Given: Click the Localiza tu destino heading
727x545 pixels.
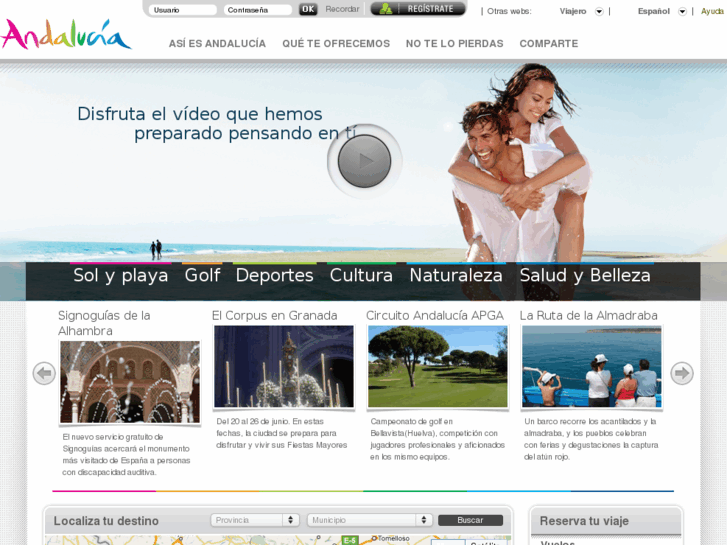Looking at the screenshot, I should click(106, 521).
